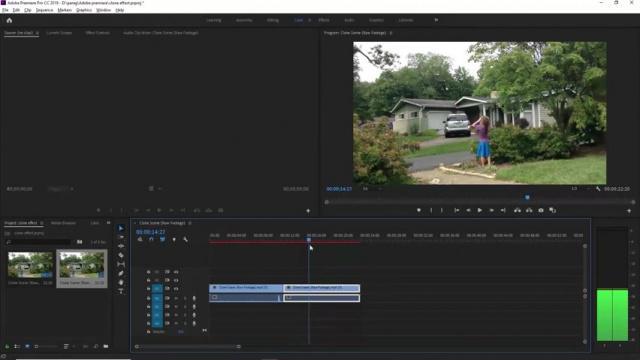Open Program panel tab menu
The image size is (640, 360).
click(391, 33)
